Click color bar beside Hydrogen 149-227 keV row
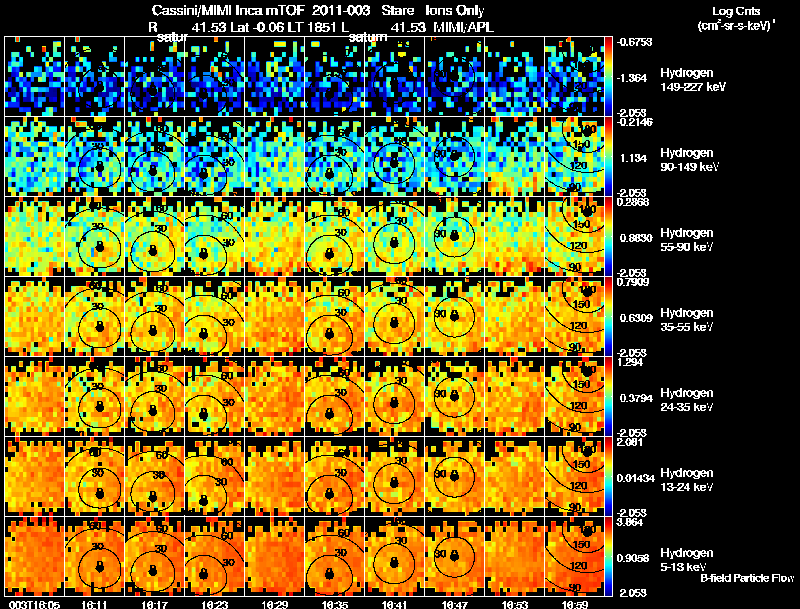 tap(608, 77)
